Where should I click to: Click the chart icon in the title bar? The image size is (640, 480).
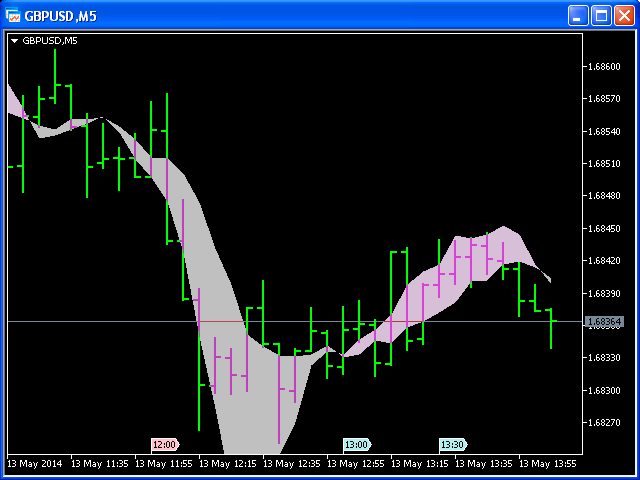click(13, 16)
